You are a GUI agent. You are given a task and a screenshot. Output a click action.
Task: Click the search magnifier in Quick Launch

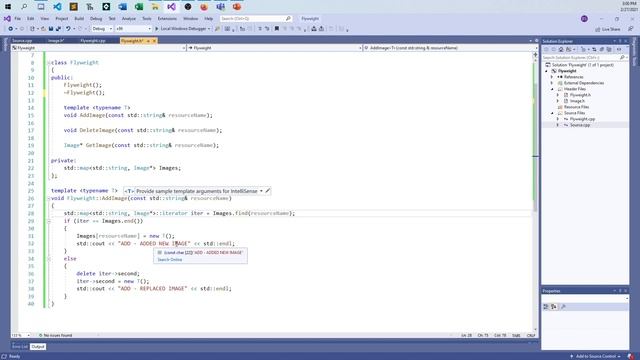tap(288, 19)
